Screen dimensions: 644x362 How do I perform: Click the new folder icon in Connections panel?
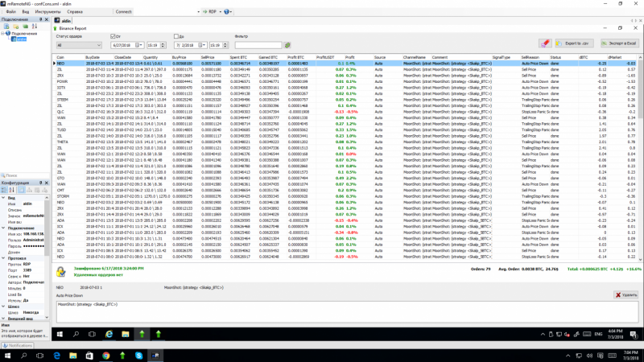click(x=16, y=27)
